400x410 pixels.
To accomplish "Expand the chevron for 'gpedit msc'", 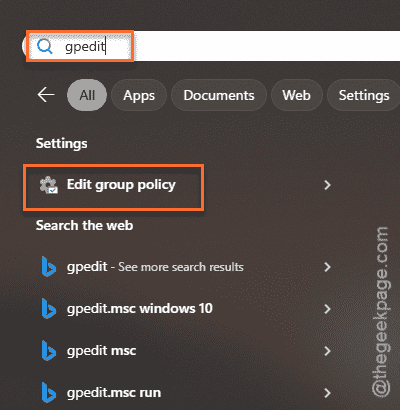I will coord(327,351).
